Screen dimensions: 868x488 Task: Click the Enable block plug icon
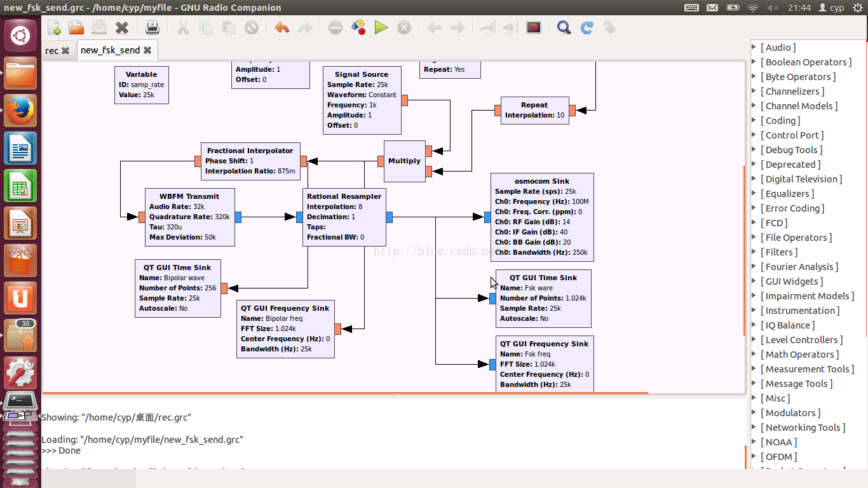pyautogui.click(x=487, y=27)
